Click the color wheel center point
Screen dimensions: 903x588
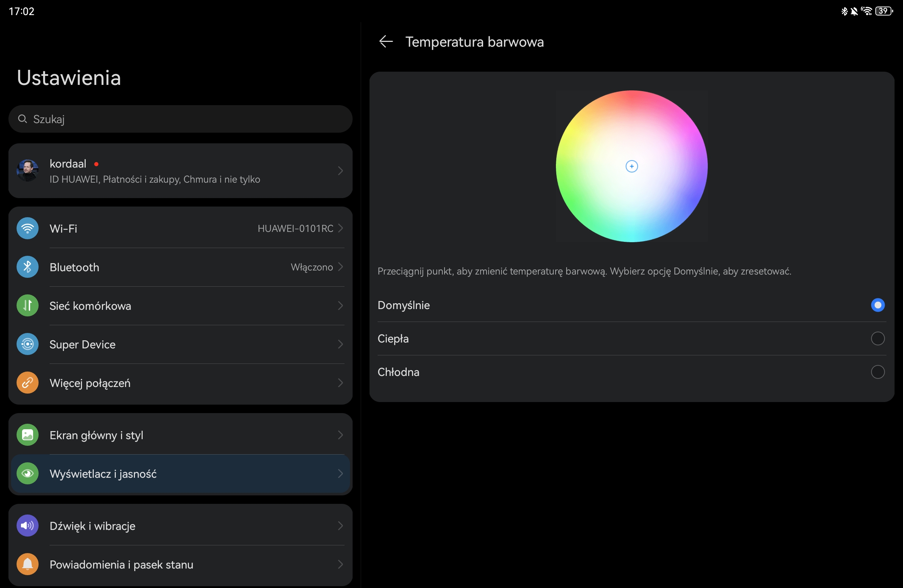point(631,166)
